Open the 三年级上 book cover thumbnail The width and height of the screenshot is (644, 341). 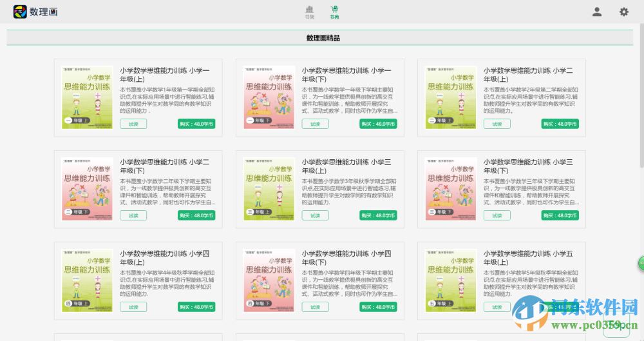click(x=269, y=190)
